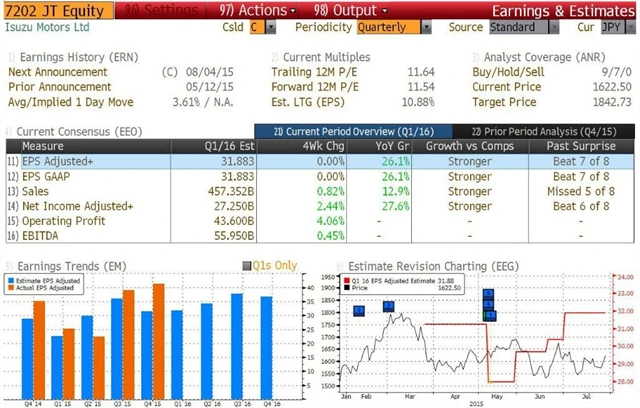640x408 pixels.
Task: Click the Est. LTG (EPS) value 10.88%
Action: 418,102
